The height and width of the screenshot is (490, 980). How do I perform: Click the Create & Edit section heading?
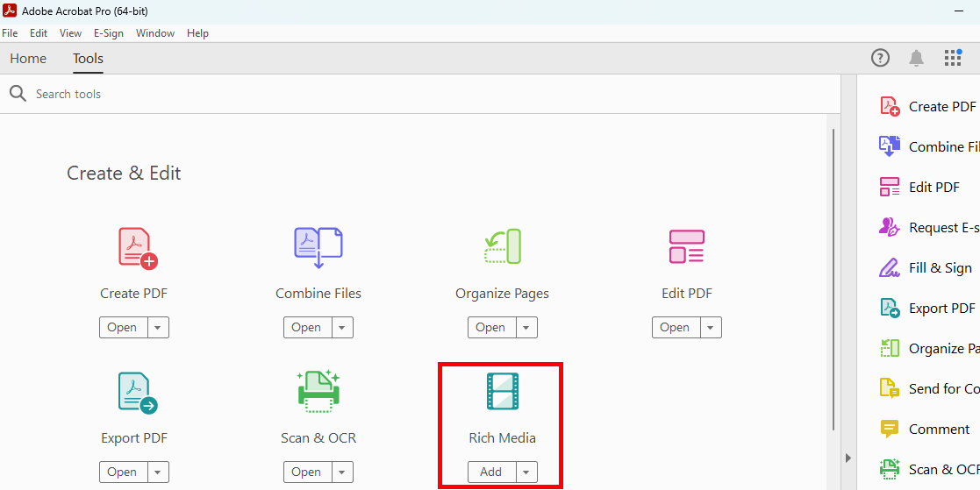[x=124, y=173]
